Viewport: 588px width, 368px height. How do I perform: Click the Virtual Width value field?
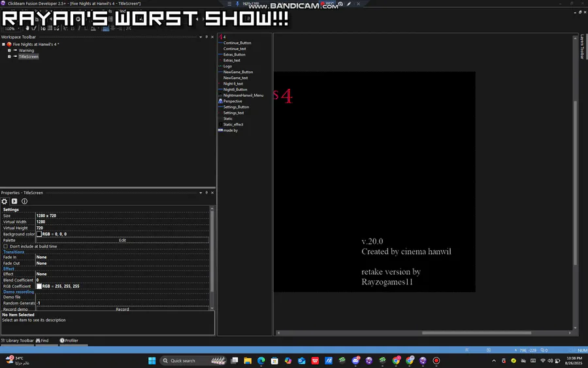pos(122,222)
